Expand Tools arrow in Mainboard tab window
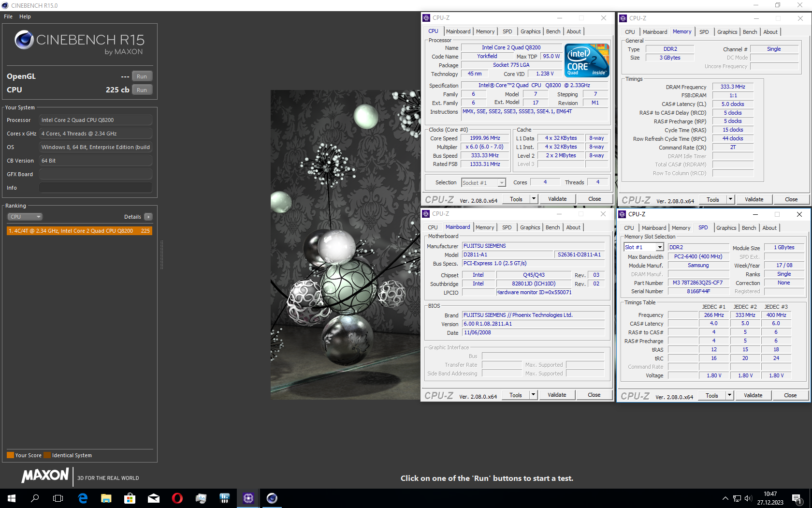The height and width of the screenshot is (508, 812). click(x=533, y=395)
